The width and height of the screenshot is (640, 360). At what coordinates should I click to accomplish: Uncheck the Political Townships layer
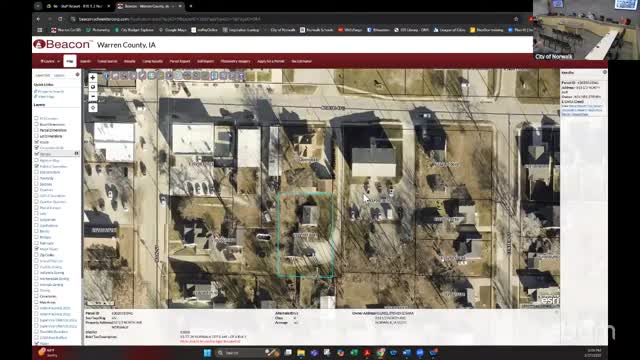click(36, 166)
